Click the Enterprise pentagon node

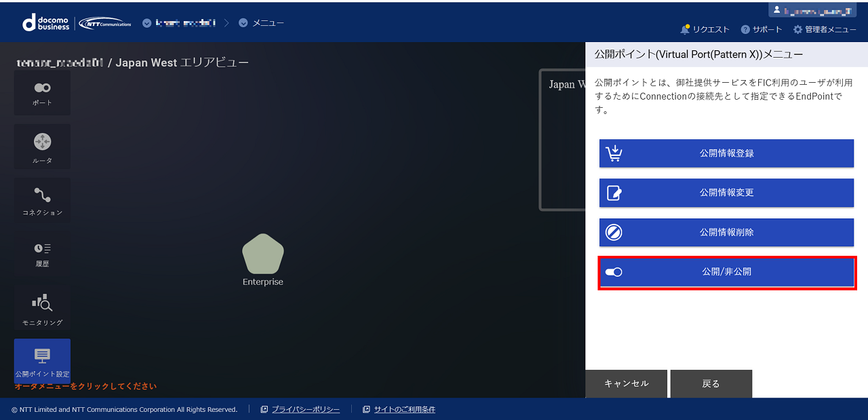pyautogui.click(x=263, y=254)
